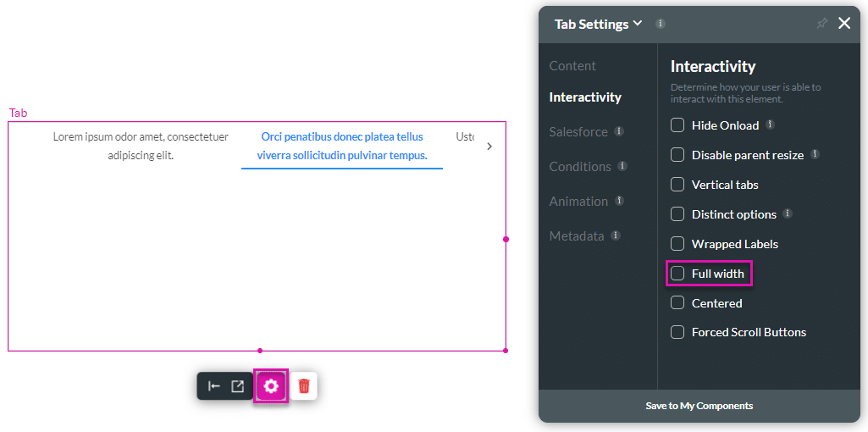Click the collapse-to-left arrow icon in toolbar
Image resolution: width=868 pixels, height=432 pixels.
coord(214,386)
